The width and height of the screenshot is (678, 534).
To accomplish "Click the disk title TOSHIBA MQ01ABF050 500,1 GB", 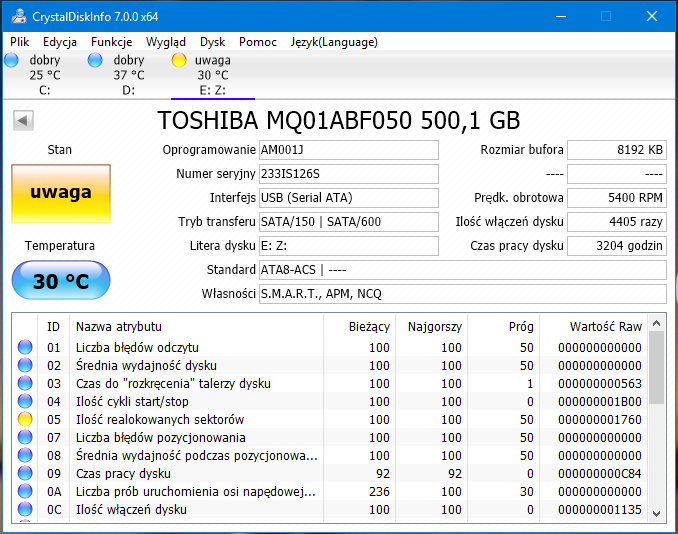I will click(x=339, y=120).
